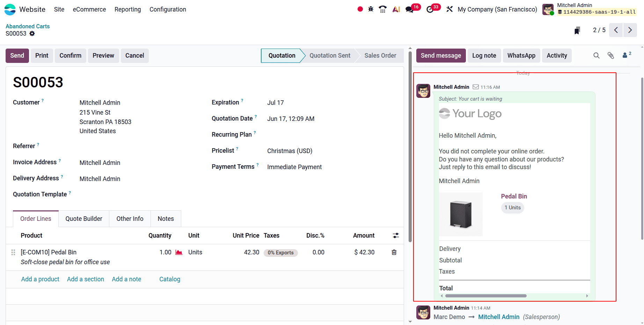Open the AI assistant icon

396,9
